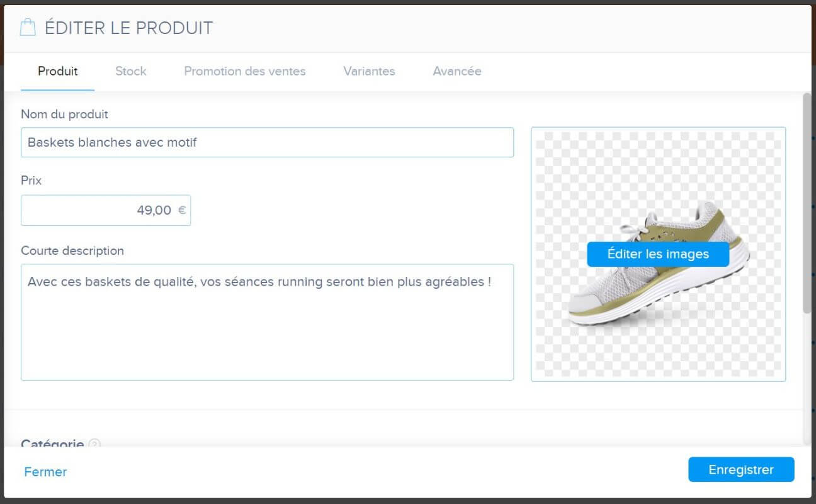Click the Courte description label

pos(72,250)
